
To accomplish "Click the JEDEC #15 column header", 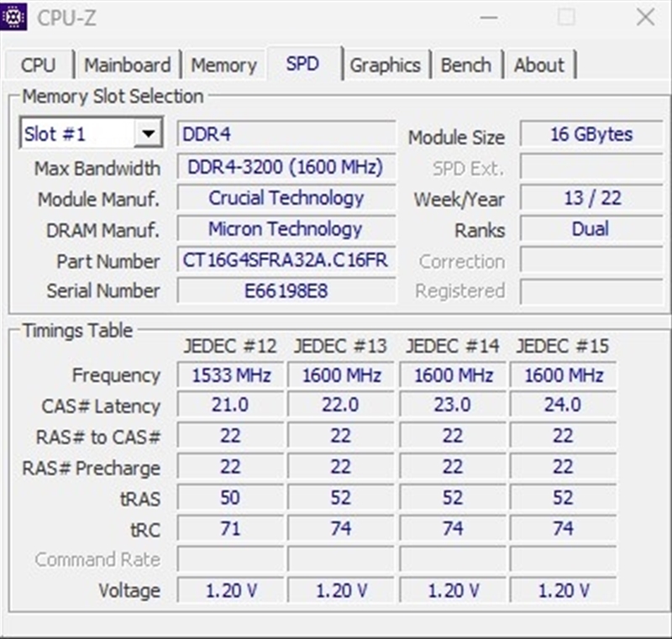I will (563, 346).
